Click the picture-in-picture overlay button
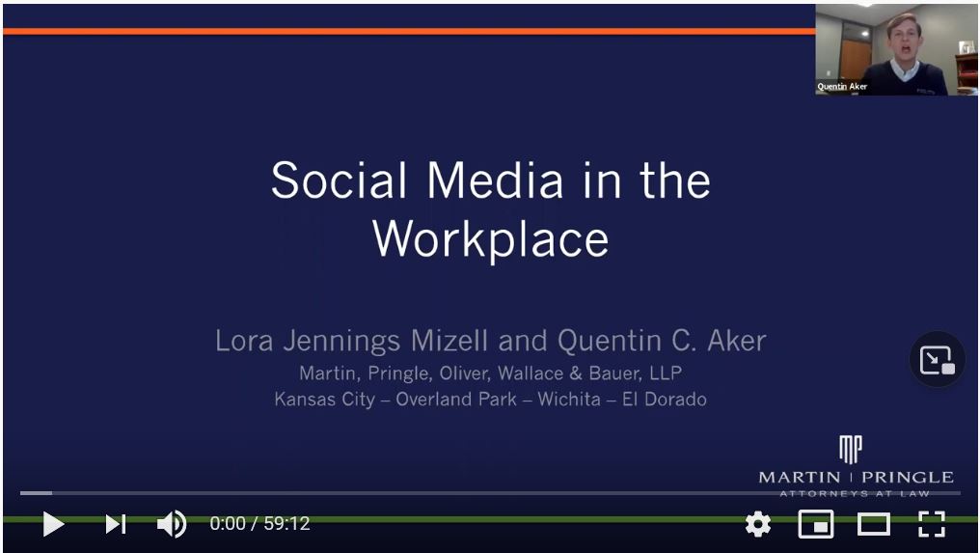Image resolution: width=980 pixels, height=553 pixels. pyautogui.click(x=937, y=360)
